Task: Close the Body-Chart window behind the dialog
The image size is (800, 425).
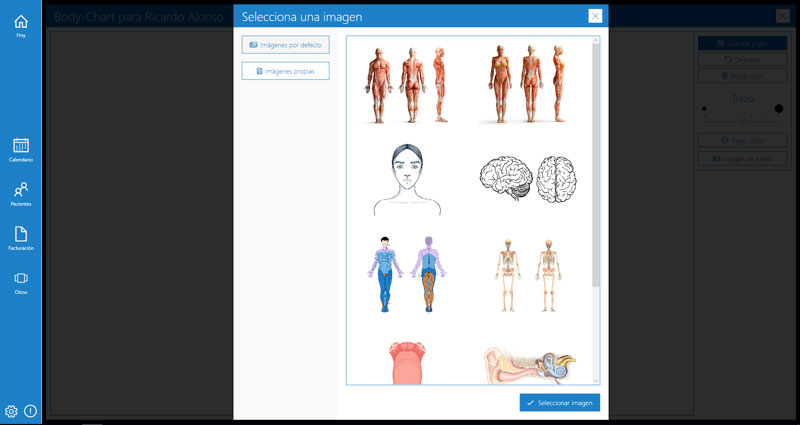Action: click(x=783, y=16)
